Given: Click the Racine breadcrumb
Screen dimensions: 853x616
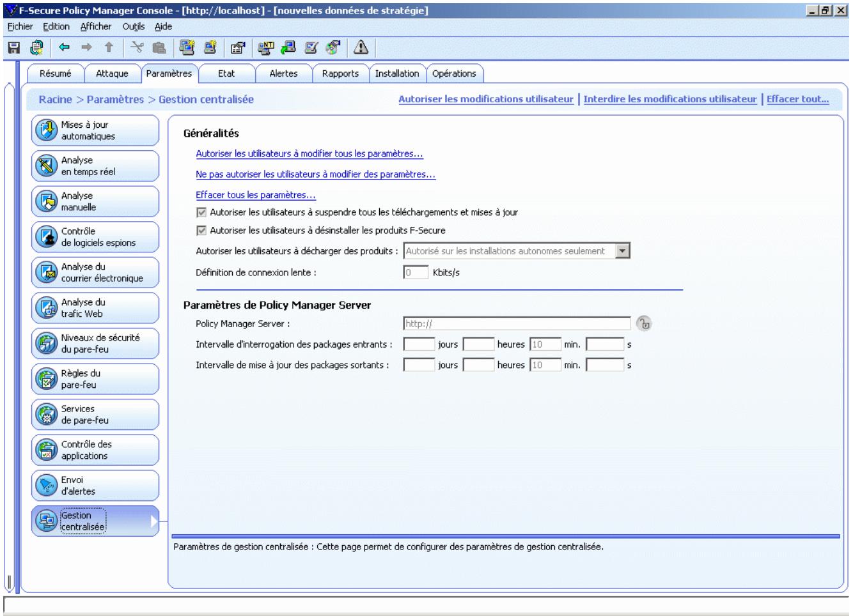Looking at the screenshot, I should (x=56, y=99).
